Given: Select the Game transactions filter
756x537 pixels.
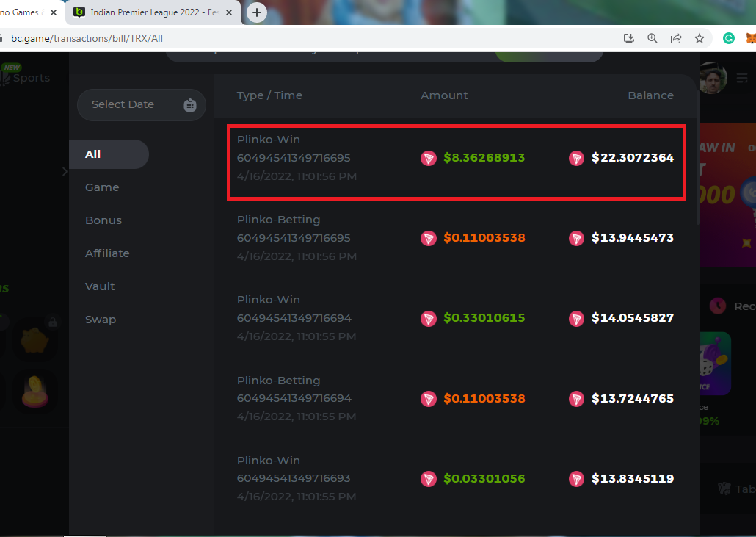Looking at the screenshot, I should tap(102, 187).
